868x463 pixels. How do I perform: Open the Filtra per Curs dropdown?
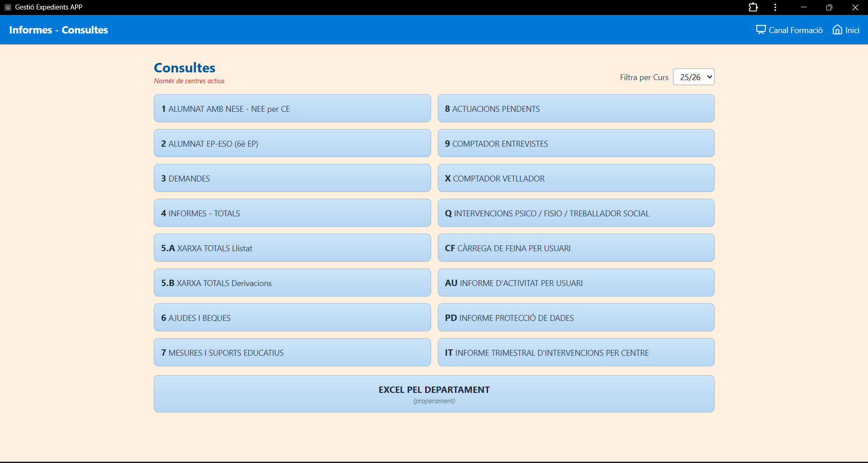tap(693, 77)
